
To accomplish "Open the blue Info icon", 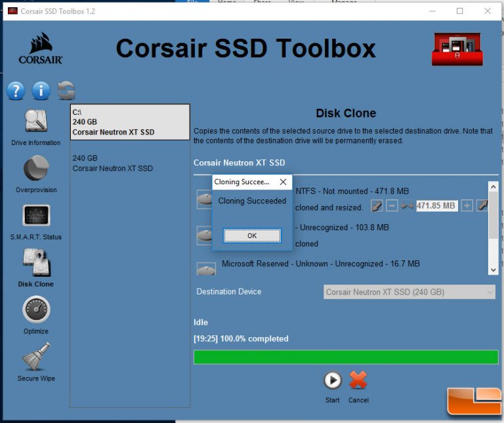I will point(41,91).
